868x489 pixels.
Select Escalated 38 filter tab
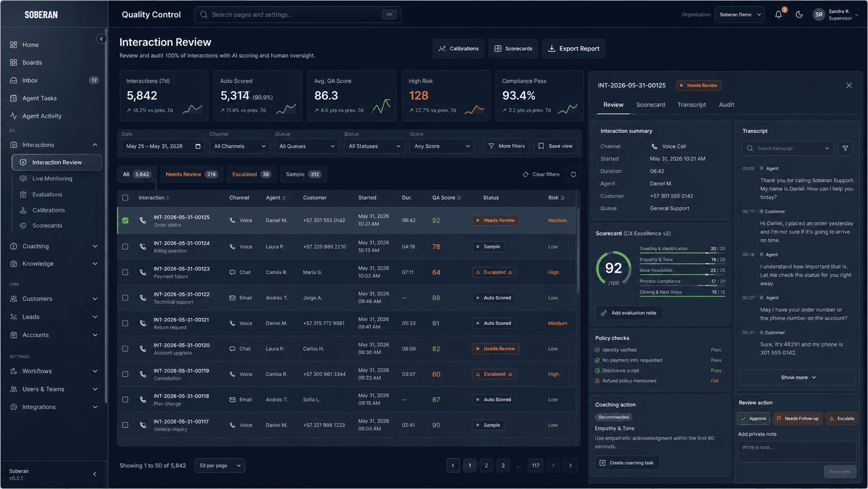pos(252,175)
